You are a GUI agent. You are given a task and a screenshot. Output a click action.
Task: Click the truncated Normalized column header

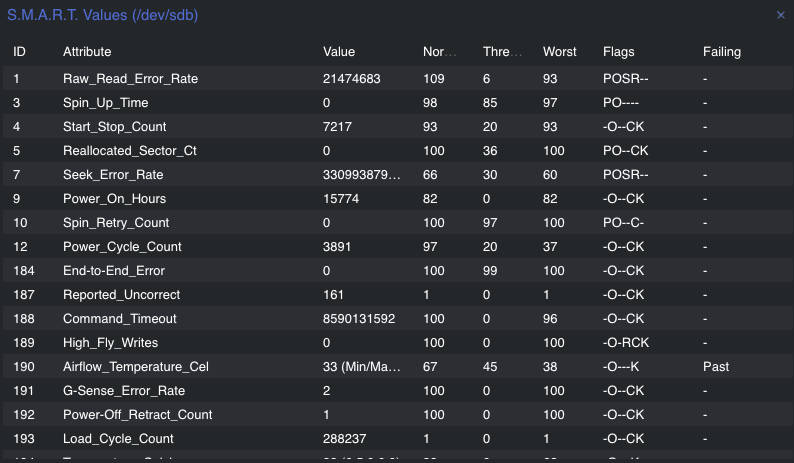click(x=440, y=51)
